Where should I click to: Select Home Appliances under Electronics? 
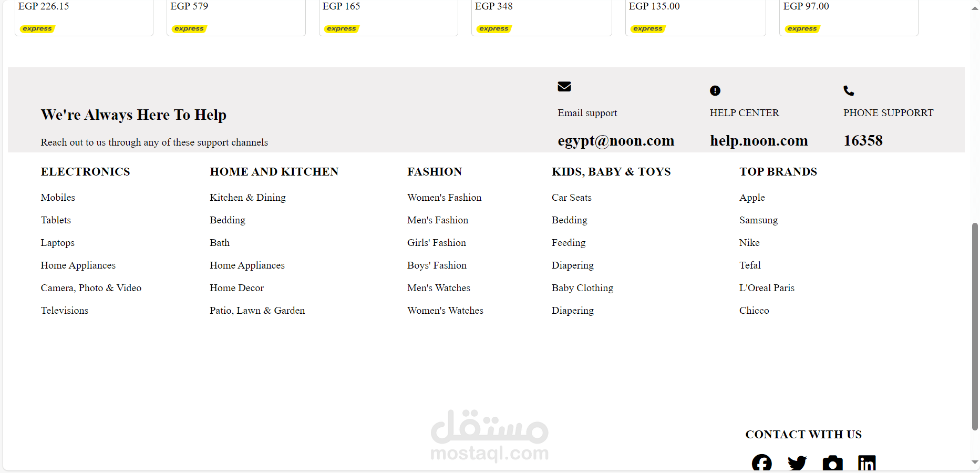click(x=78, y=265)
